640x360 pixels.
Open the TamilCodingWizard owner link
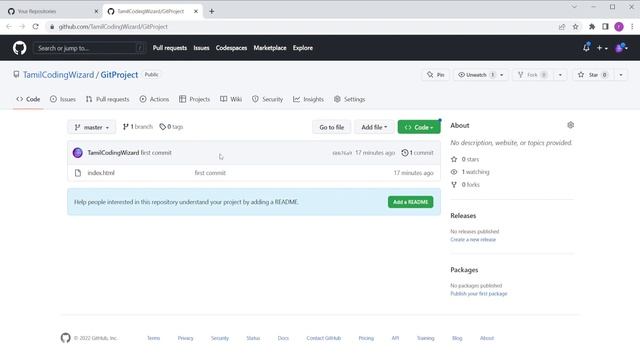(x=58, y=75)
